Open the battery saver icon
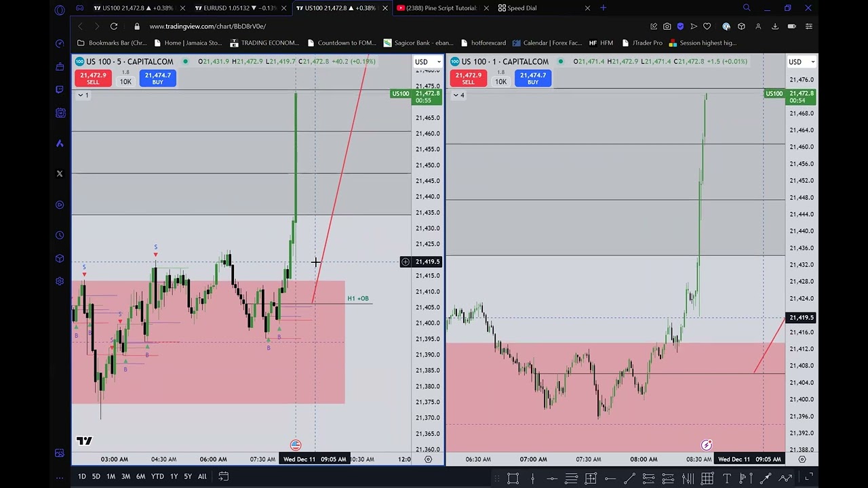Image resolution: width=868 pixels, height=488 pixels. point(791,26)
